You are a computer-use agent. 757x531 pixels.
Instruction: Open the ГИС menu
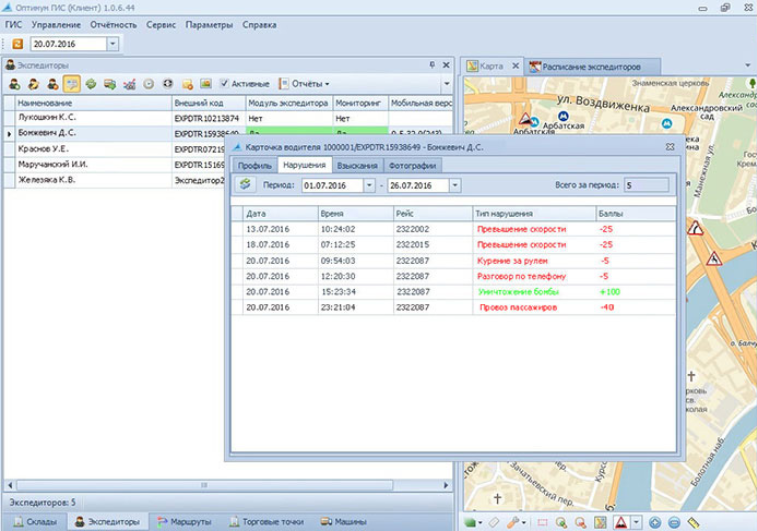pyautogui.click(x=14, y=25)
